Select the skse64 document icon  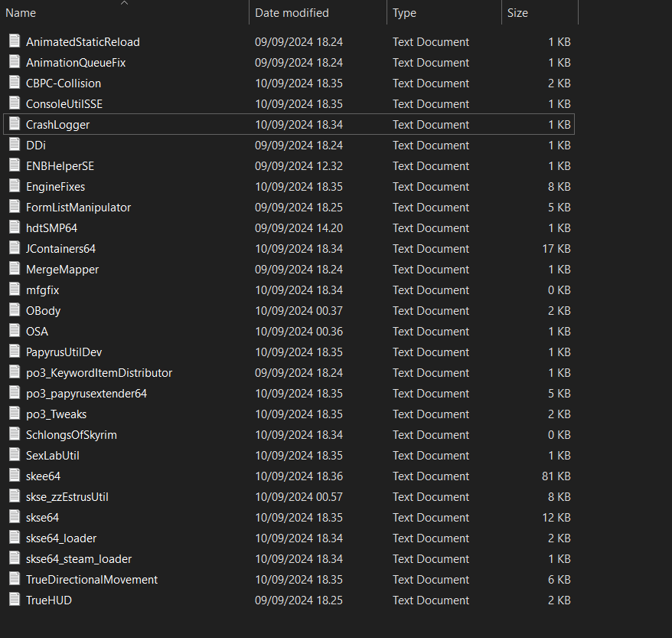pos(15,517)
